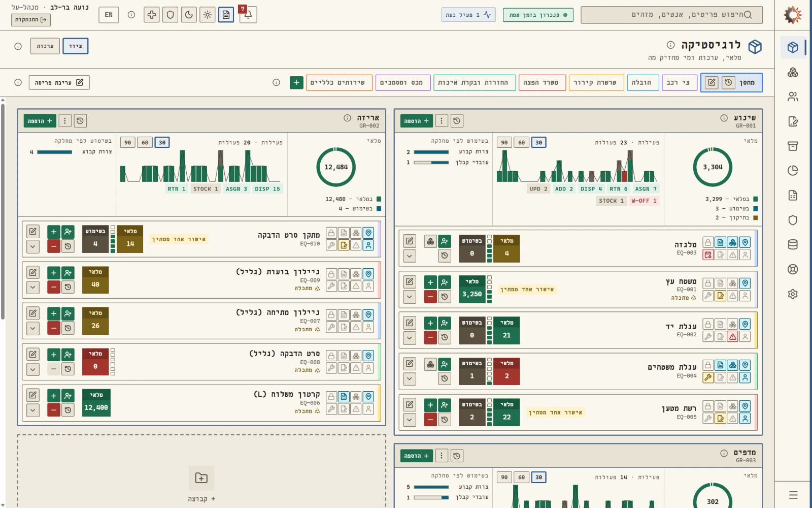Click the medical cross icon in top toolbar
812x508 pixels.
pos(152,15)
